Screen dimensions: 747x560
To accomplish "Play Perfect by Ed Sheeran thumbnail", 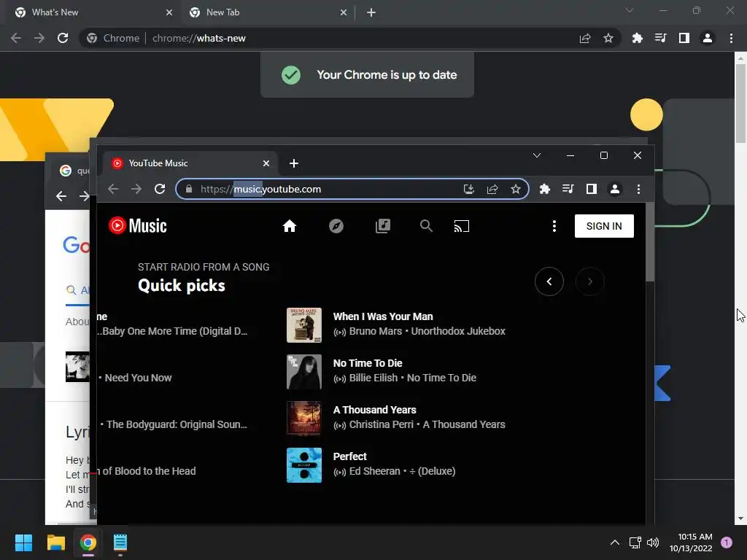I will 304,465.
